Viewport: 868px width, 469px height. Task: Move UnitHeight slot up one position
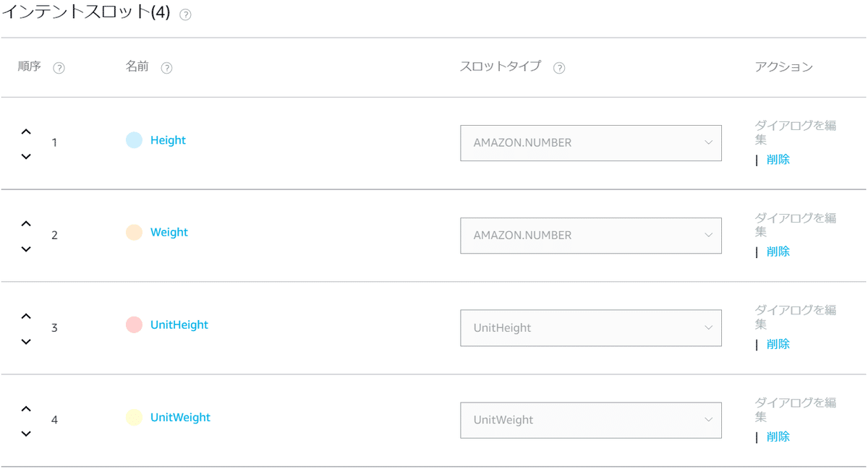26,317
